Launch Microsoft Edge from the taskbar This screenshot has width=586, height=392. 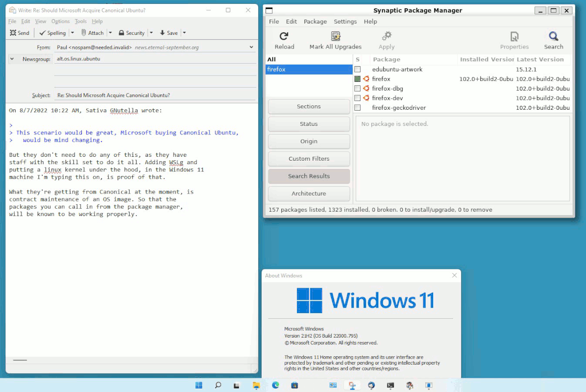tap(275, 385)
